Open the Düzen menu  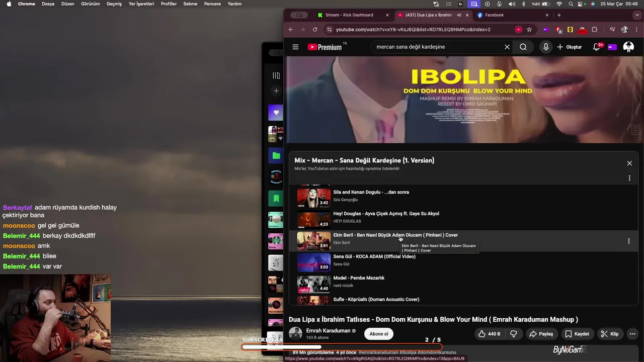pyautogui.click(x=67, y=4)
